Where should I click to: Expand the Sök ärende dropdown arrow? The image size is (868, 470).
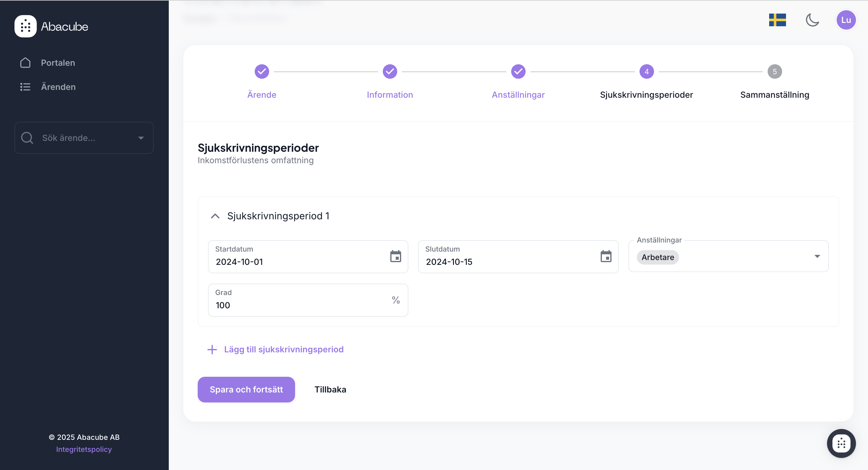(x=141, y=138)
